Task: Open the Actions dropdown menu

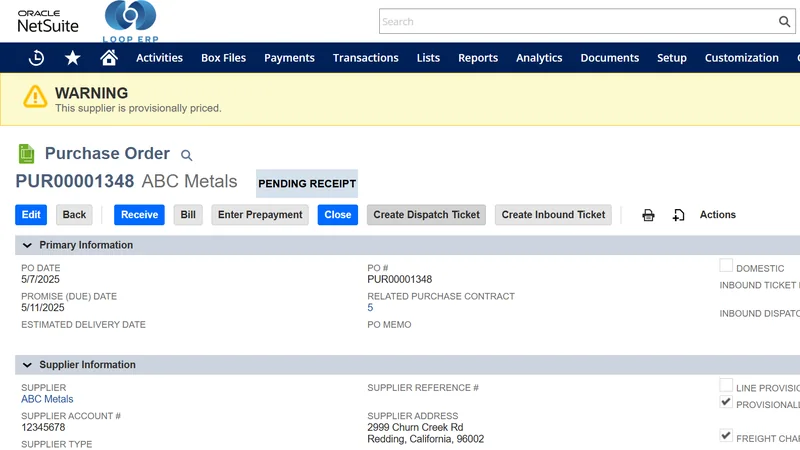Action: click(x=717, y=215)
